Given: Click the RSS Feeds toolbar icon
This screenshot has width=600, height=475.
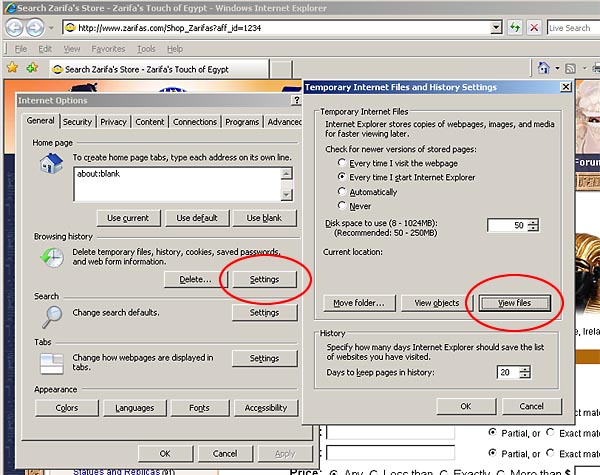Looking at the screenshot, I should click(570, 69).
